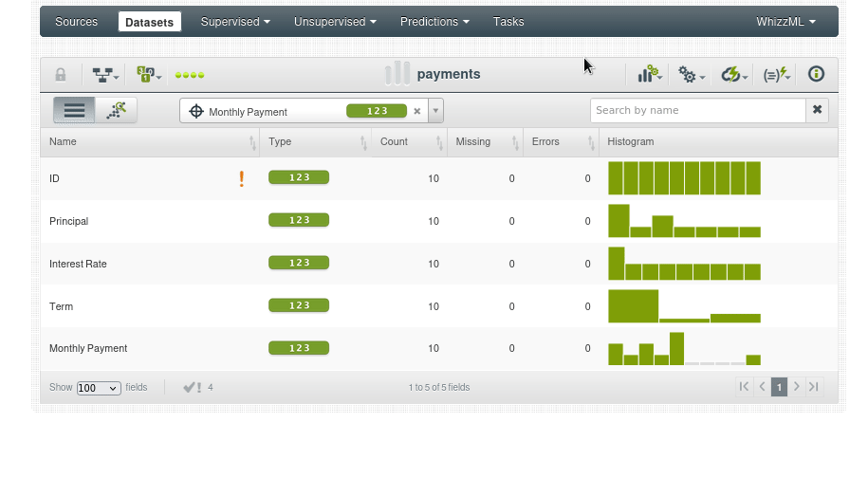Open the Sources tab
Image resolution: width=868 pixels, height=478 pixels.
[76, 22]
